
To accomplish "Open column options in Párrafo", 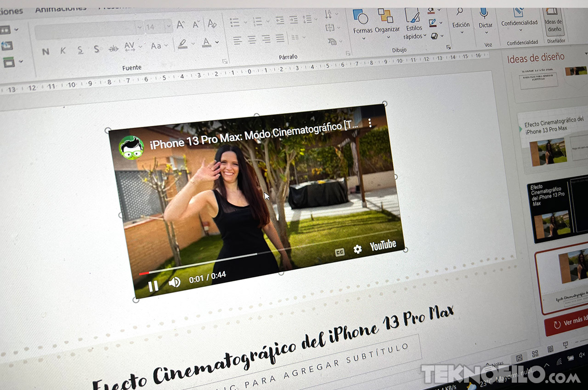I will (x=297, y=37).
